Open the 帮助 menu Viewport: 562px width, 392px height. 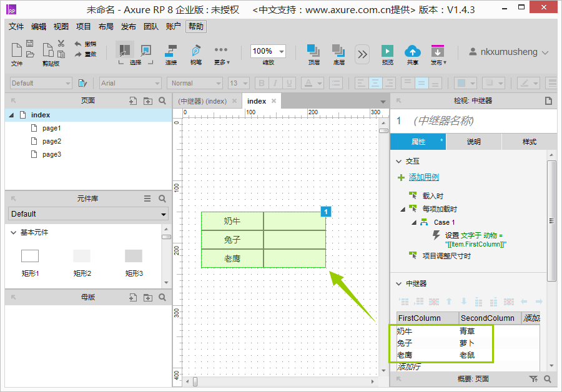click(196, 26)
